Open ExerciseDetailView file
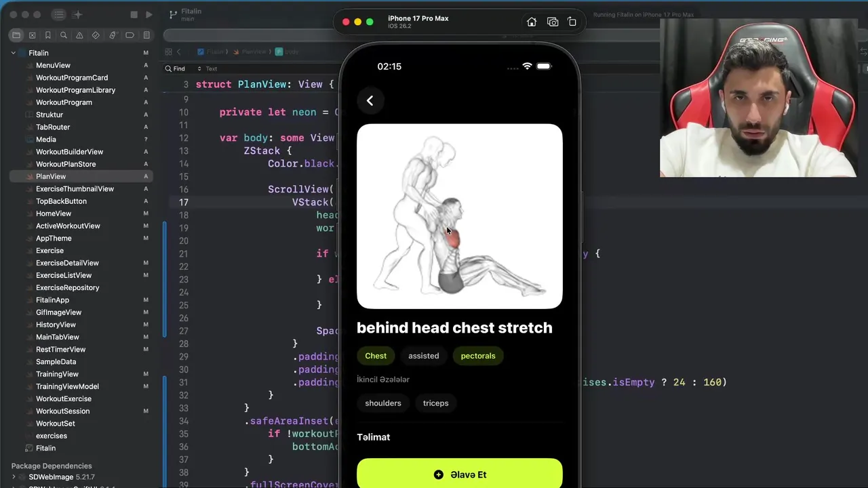 [x=67, y=263]
